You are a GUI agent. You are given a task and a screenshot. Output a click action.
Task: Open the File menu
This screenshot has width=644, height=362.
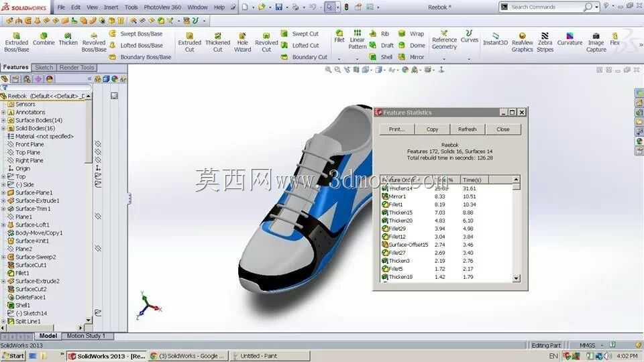pos(61,7)
